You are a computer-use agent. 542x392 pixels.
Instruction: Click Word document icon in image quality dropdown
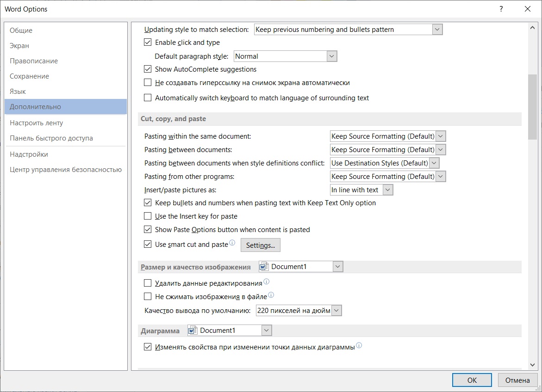(264, 267)
